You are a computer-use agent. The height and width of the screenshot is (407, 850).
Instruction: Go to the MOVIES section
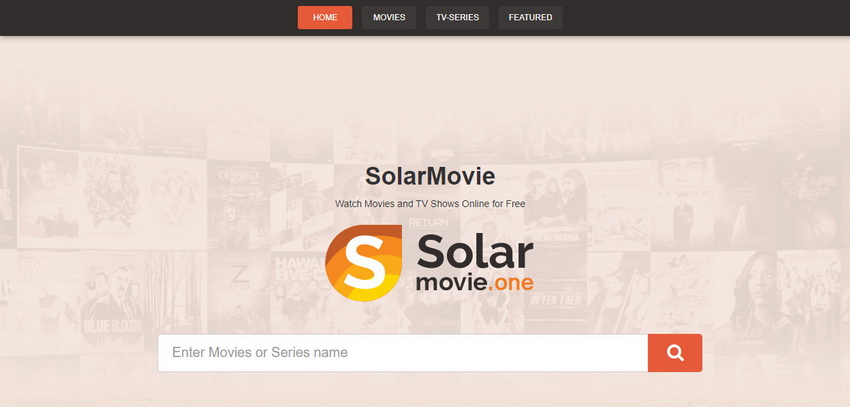389,17
